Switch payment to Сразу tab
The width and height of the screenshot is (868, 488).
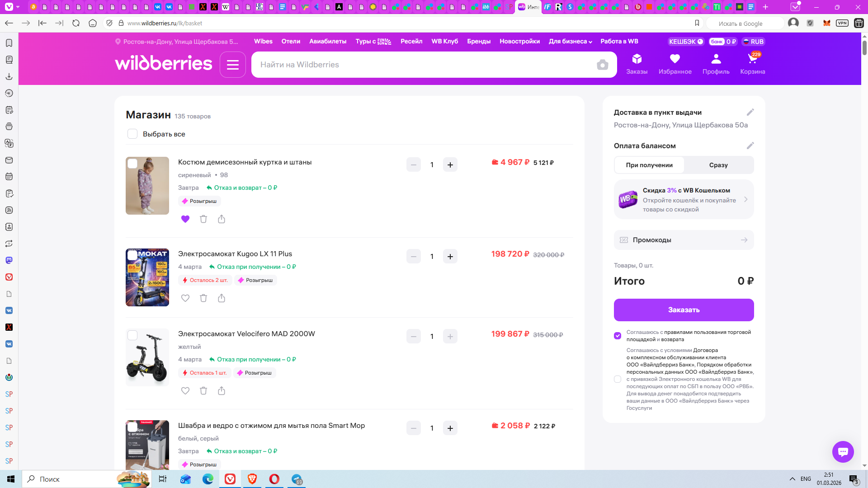pos(718,165)
